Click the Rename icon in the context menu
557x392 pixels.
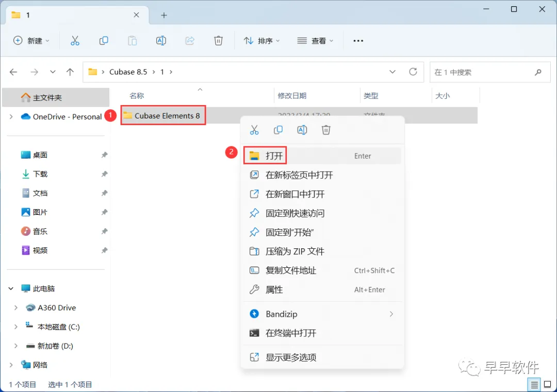click(302, 130)
